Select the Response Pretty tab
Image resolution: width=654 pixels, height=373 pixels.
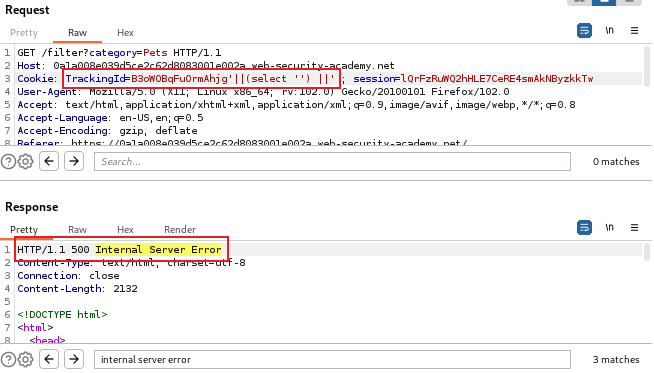[x=24, y=229]
